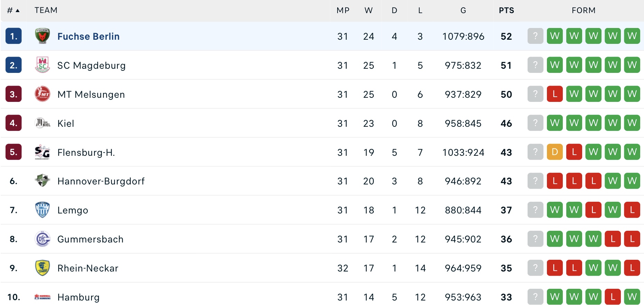Click the Fuchse Berlin team logo
This screenshot has width=644, height=305.
click(x=42, y=36)
